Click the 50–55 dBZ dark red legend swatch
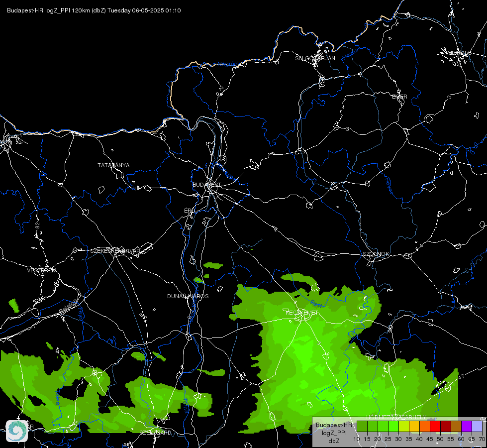The height and width of the screenshot is (448, 487). [x=445, y=426]
